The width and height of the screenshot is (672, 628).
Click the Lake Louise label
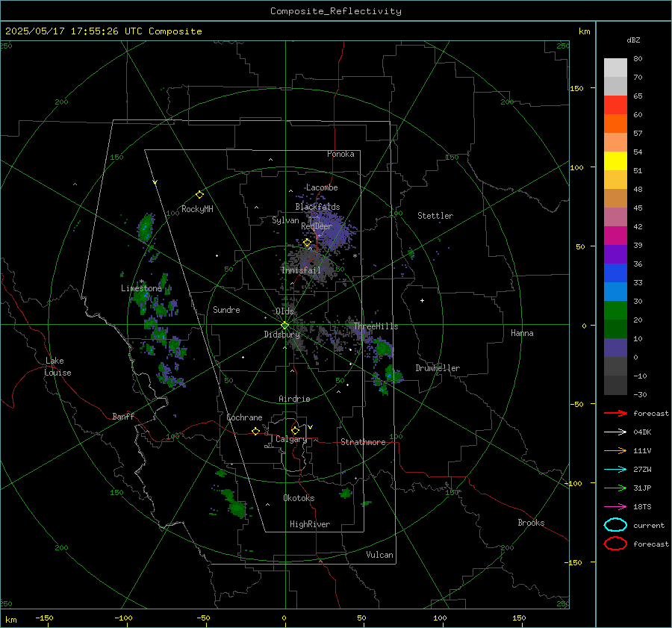pyautogui.click(x=57, y=367)
